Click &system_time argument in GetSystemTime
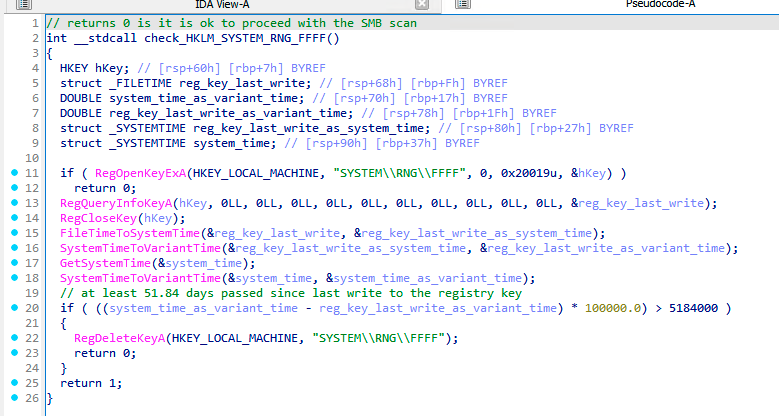Viewport: 779px width, 416px height. tap(200, 263)
